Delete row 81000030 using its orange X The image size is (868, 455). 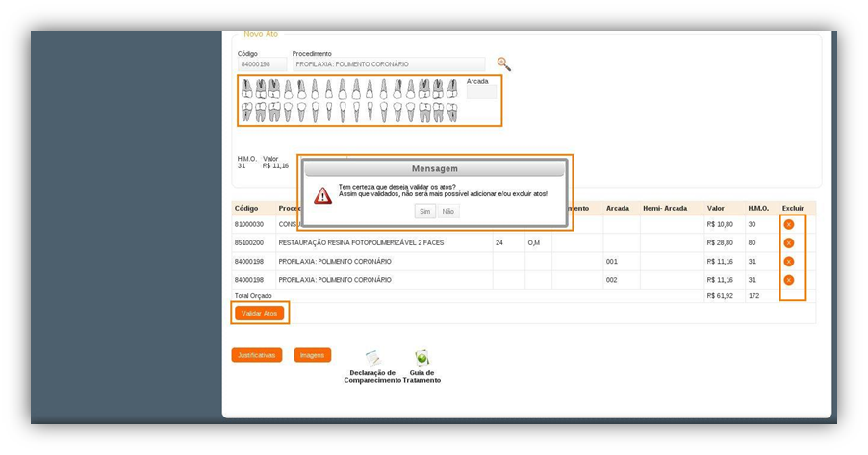[789, 224]
